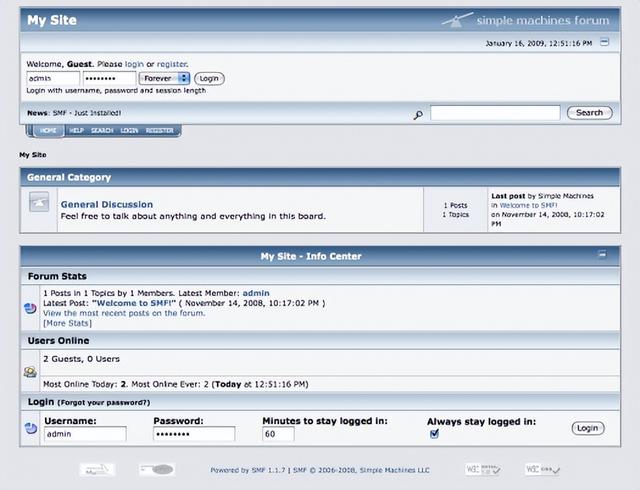Focus the search text input field

[x=495, y=113]
